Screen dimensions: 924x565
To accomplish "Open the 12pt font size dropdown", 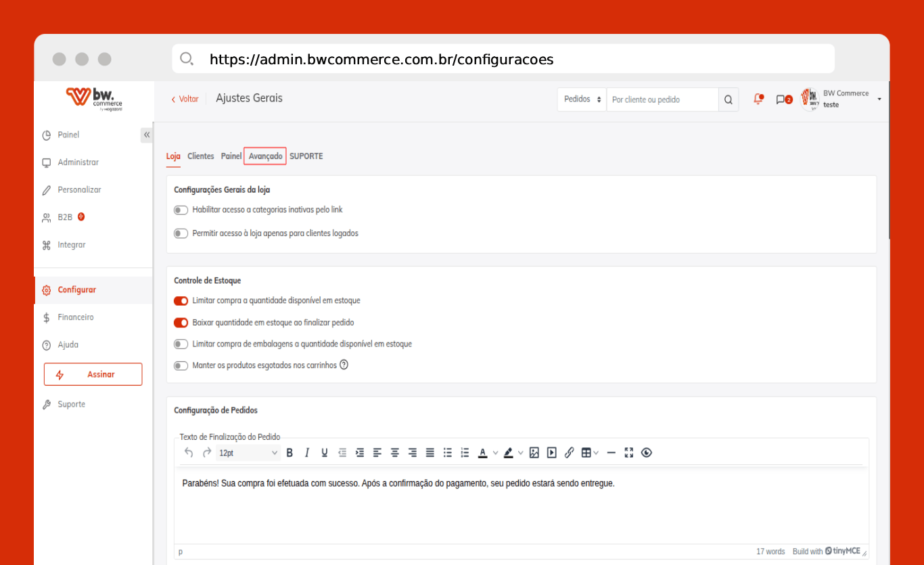I will pyautogui.click(x=248, y=453).
